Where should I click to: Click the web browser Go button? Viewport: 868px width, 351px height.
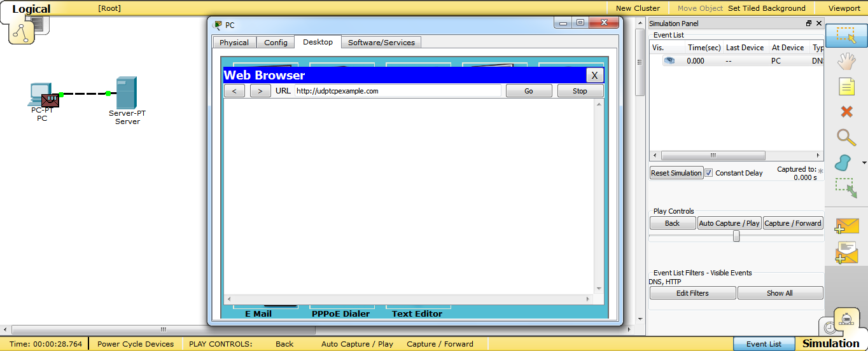pyautogui.click(x=529, y=91)
